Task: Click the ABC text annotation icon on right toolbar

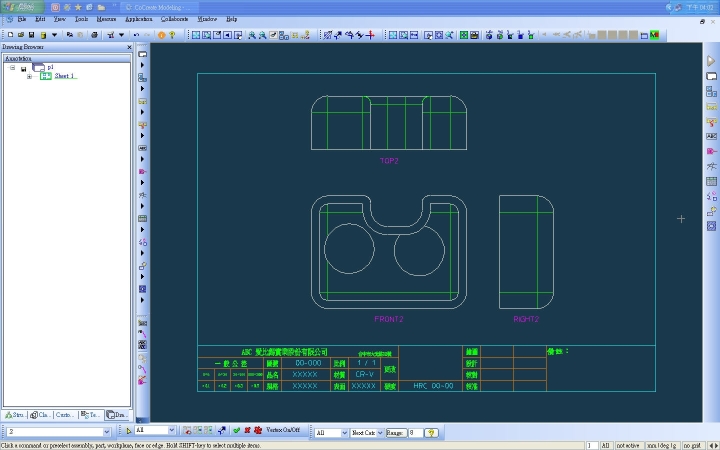Action: point(711,136)
